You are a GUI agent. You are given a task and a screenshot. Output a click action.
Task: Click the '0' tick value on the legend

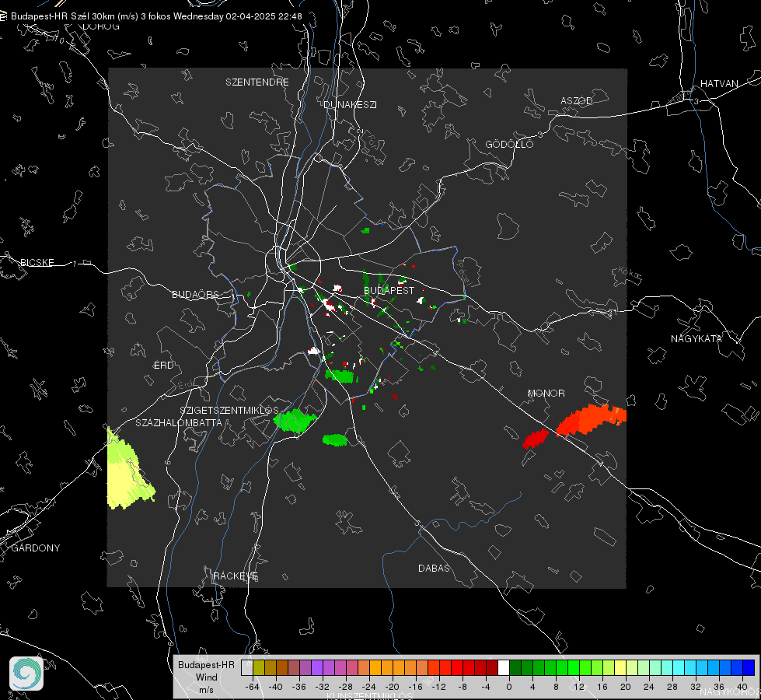click(x=509, y=687)
